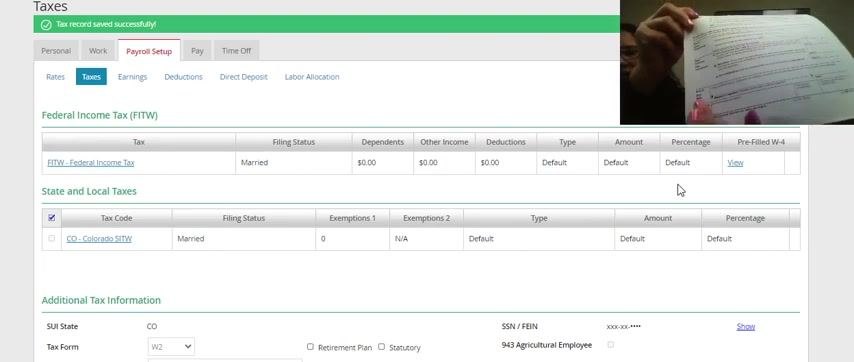This screenshot has width=854, height=362.
Task: Open FITW - Federal Income Tax link
Action: (91, 163)
